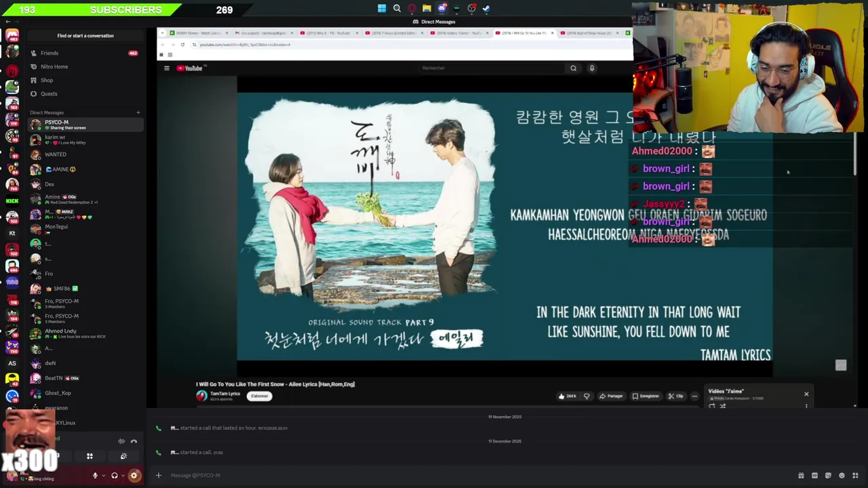The width and height of the screenshot is (868, 488).
Task: Deafen audio with the headphones icon
Action: click(114, 475)
